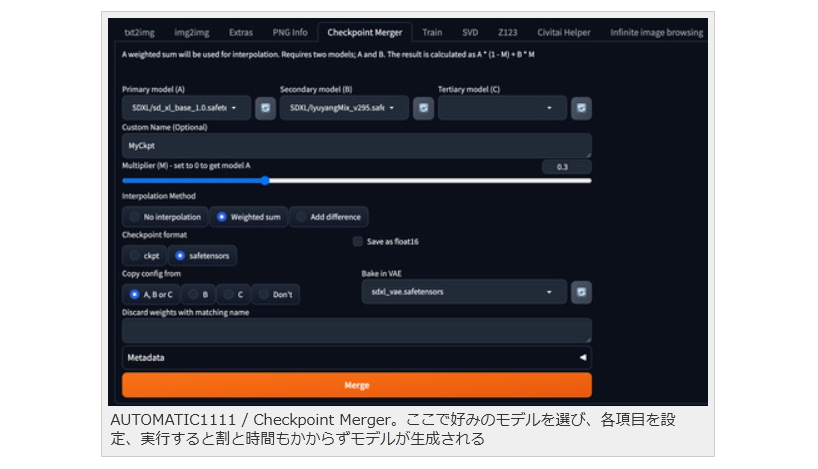
Task: Refresh the Secondary model (B) list
Action: click(x=423, y=108)
